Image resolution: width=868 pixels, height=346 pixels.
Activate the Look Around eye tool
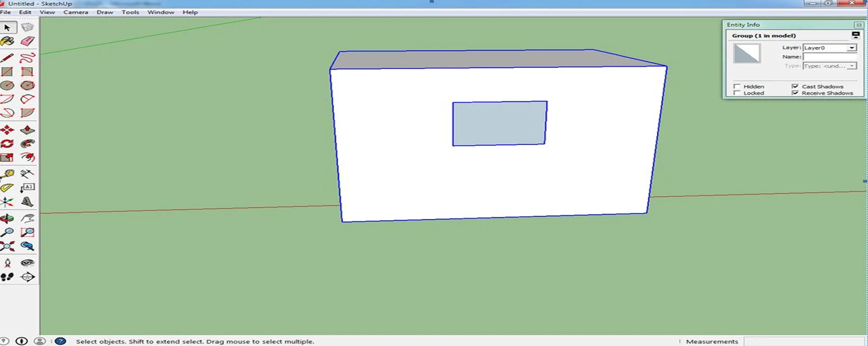click(28, 263)
